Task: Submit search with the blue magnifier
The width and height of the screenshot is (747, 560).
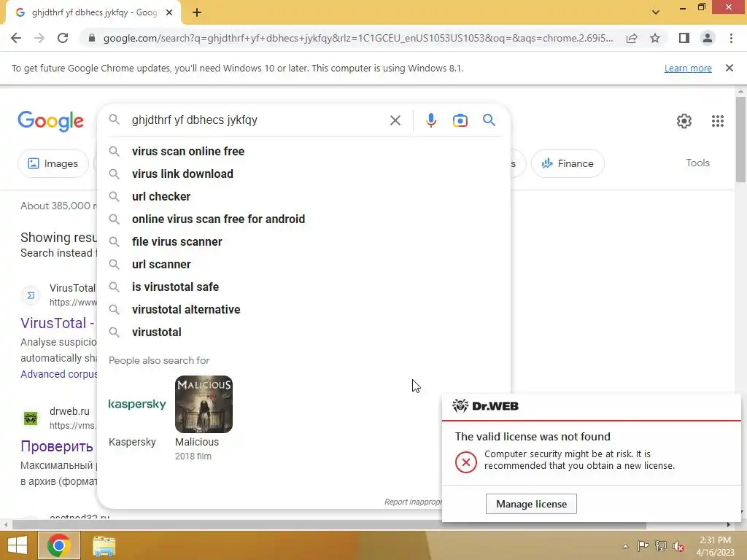Action: pos(489,120)
